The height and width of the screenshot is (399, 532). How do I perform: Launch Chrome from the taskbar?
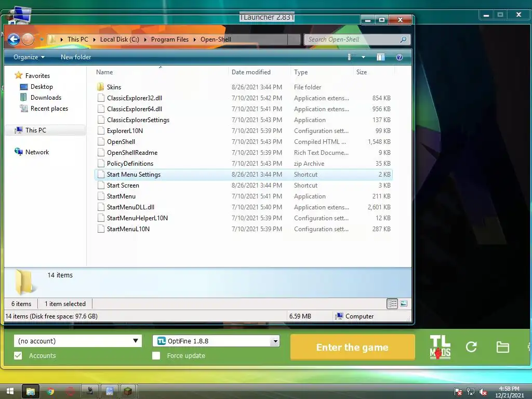coord(50,391)
